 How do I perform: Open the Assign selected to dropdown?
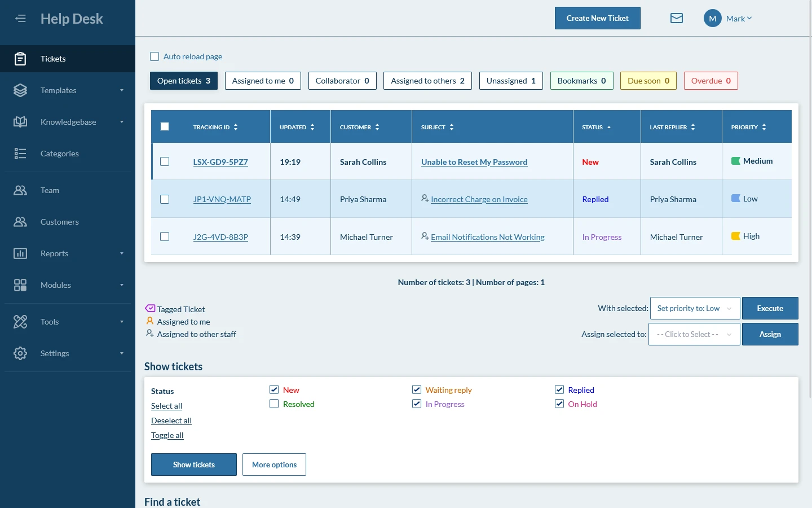point(694,334)
